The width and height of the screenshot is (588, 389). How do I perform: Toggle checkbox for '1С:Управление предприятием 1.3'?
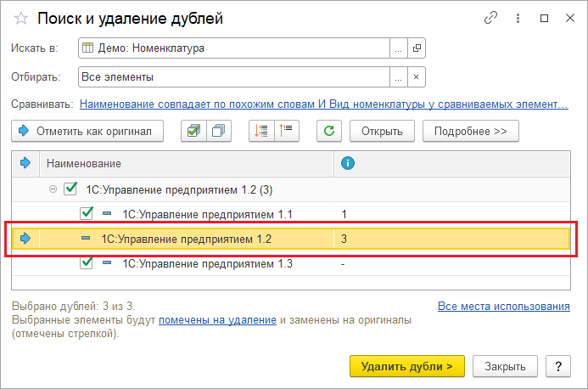[87, 262]
